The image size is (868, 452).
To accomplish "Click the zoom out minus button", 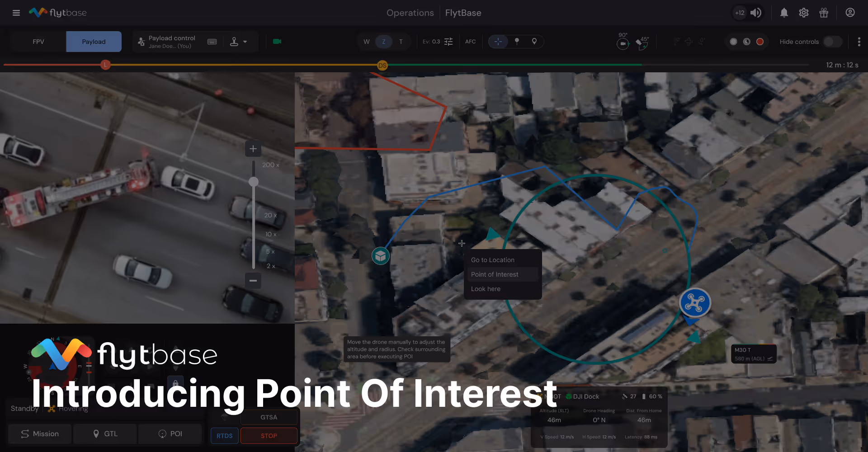I will (253, 281).
